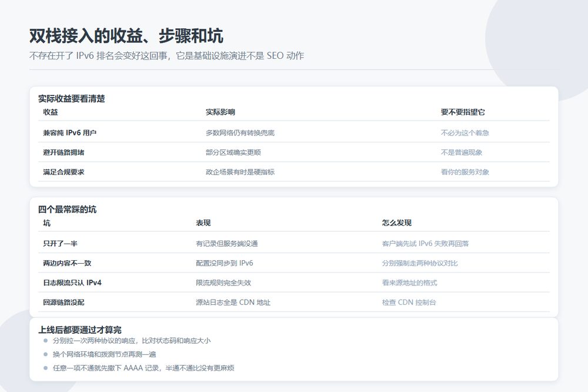Image resolution: width=588 pixels, height=392 pixels.
Task: Click the cell 客户端先试 IPv6 失败再回落
Action: point(425,244)
